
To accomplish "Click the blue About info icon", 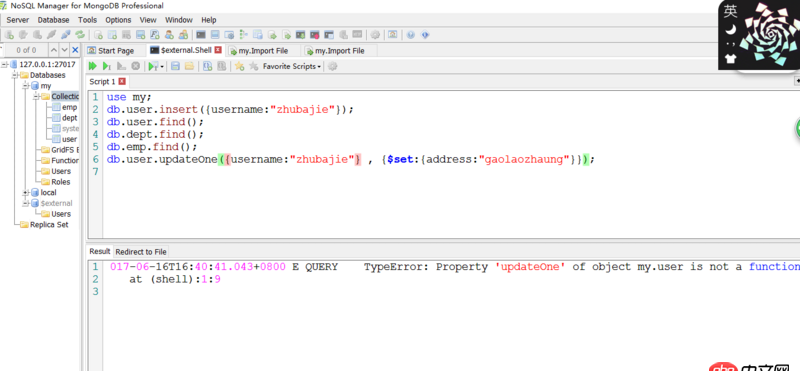I will point(425,35).
